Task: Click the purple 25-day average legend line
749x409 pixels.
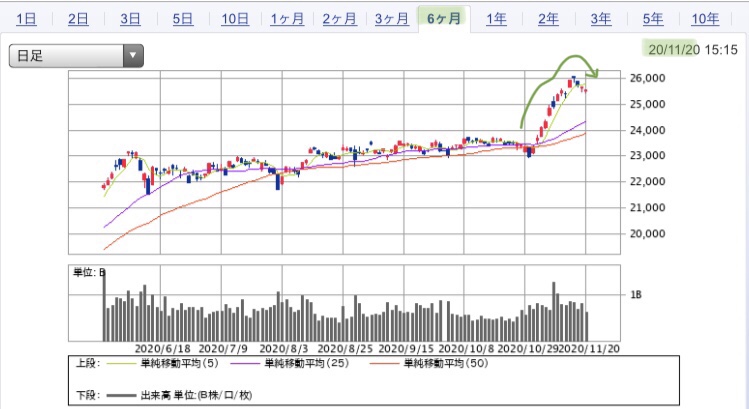Action: point(245,364)
